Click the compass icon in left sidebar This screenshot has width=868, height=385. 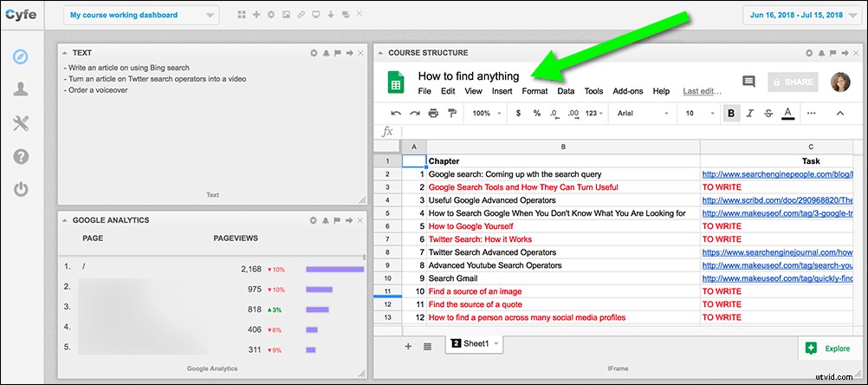pyautogui.click(x=21, y=56)
